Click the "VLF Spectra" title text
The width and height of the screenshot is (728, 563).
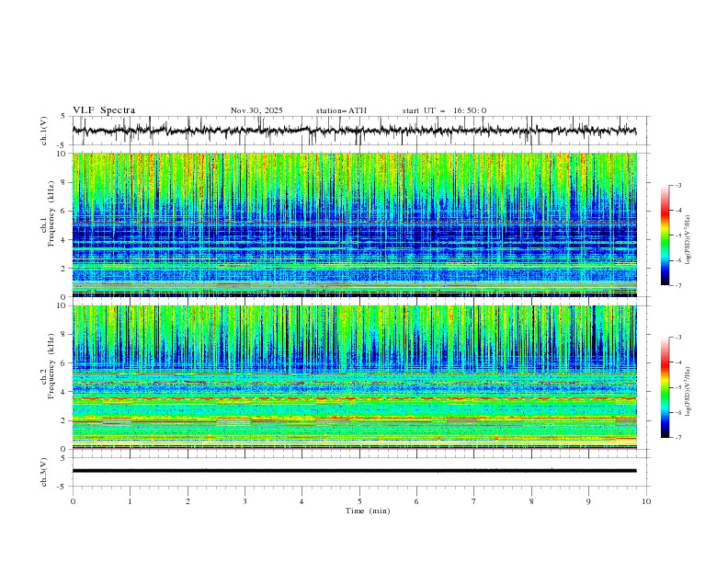click(x=104, y=110)
